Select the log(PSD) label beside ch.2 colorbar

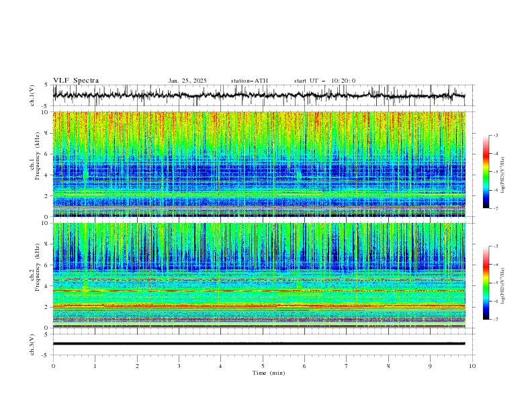tap(503, 285)
